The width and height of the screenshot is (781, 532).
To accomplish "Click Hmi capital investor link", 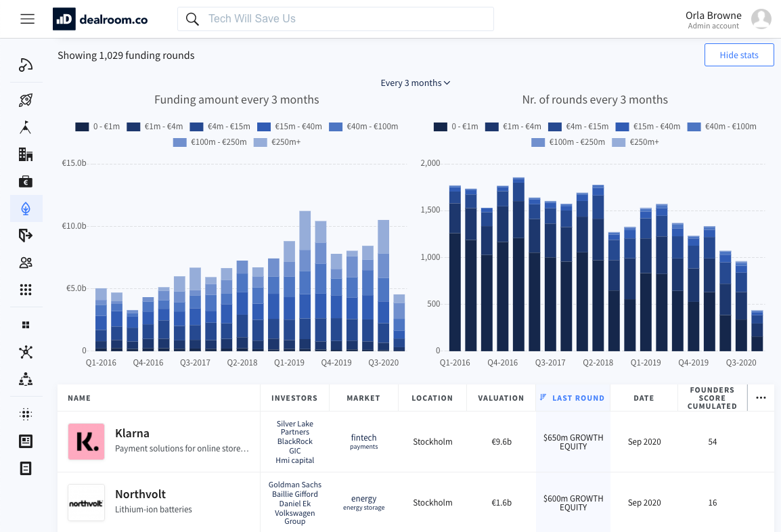I will 295,460.
